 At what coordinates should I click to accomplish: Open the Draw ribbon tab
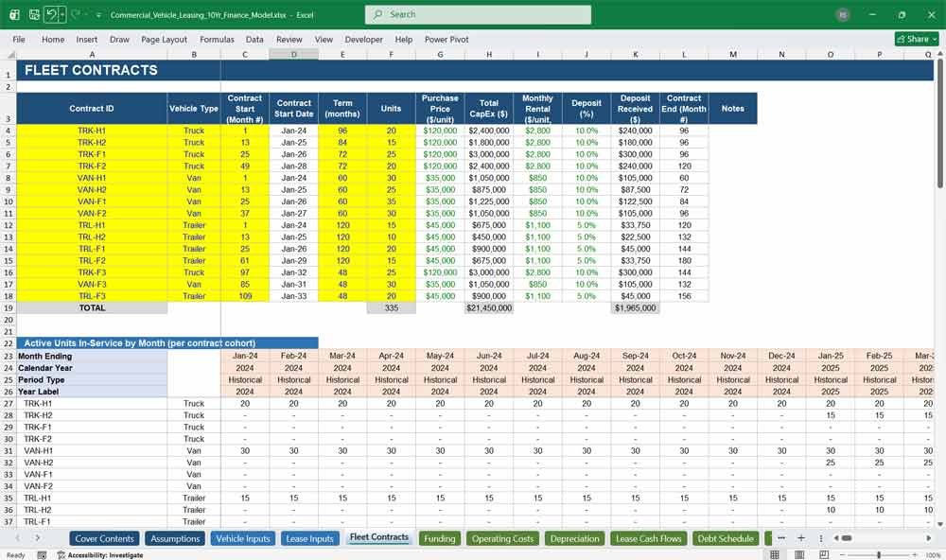click(119, 39)
